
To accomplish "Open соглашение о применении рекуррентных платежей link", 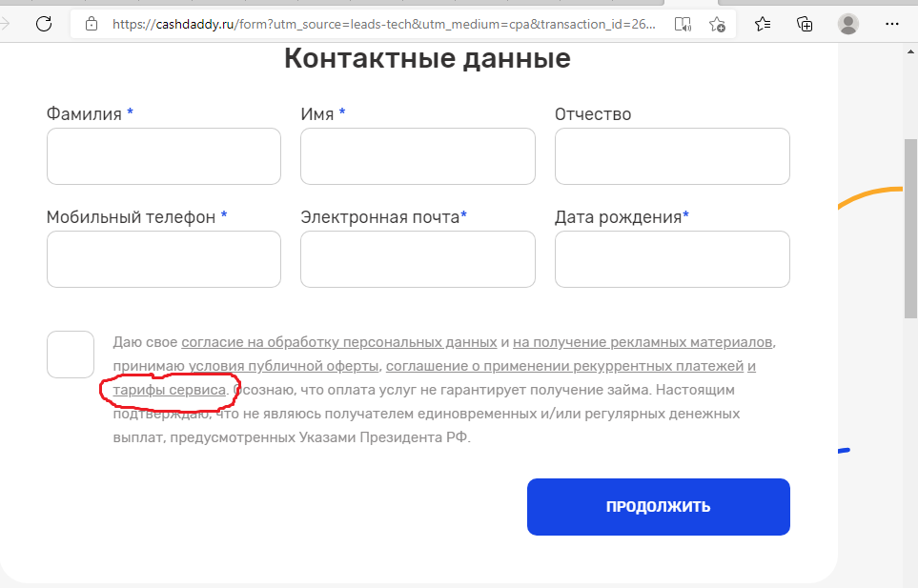I will pos(564,366).
